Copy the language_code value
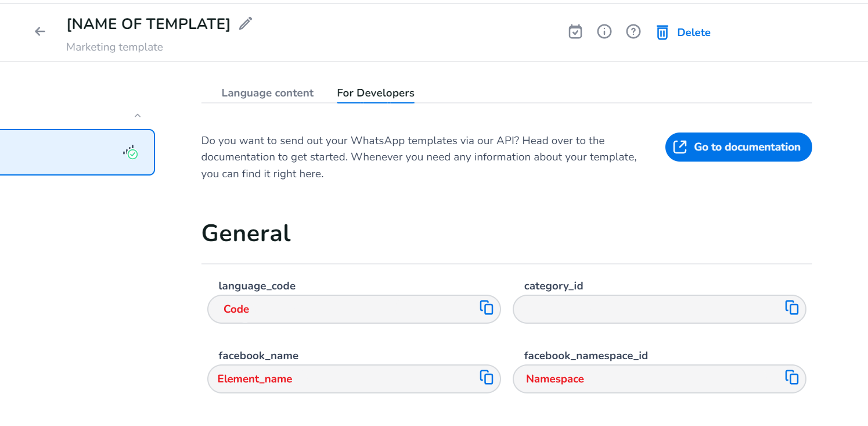868x426 pixels. coord(486,308)
